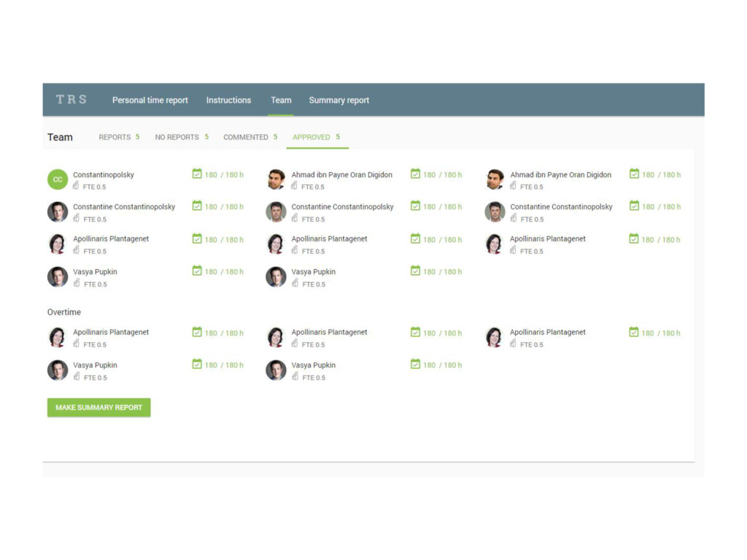
Task: Click calendar-check icon for Overtime Vasya Pupkin, first column
Action: (197, 364)
